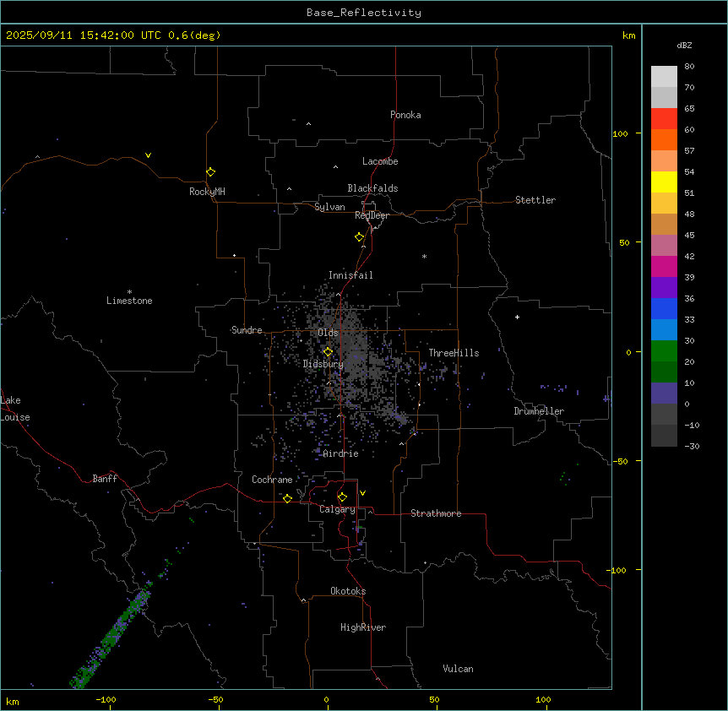Select the purple swatch in the dBZ legend
Screen dimensions: 728x711
(664, 287)
